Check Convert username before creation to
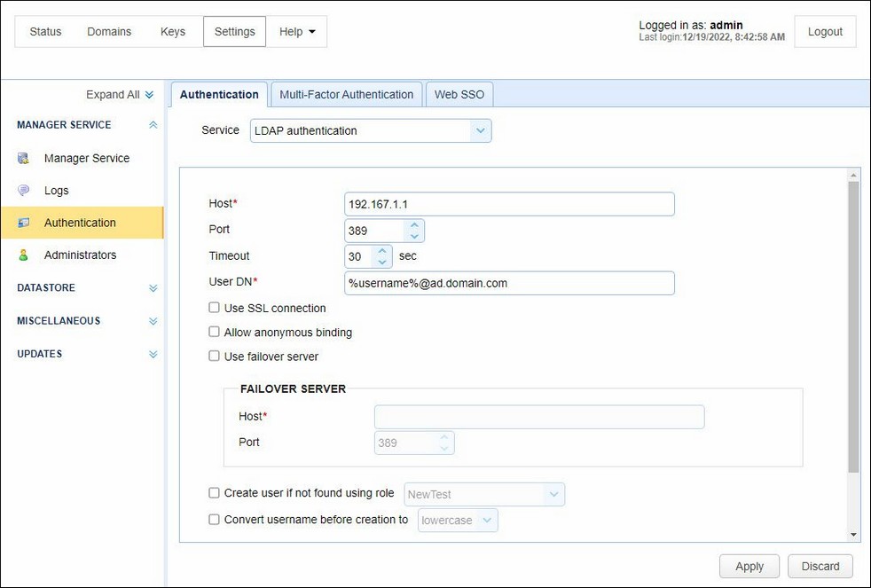This screenshot has width=871, height=588. pos(214,519)
